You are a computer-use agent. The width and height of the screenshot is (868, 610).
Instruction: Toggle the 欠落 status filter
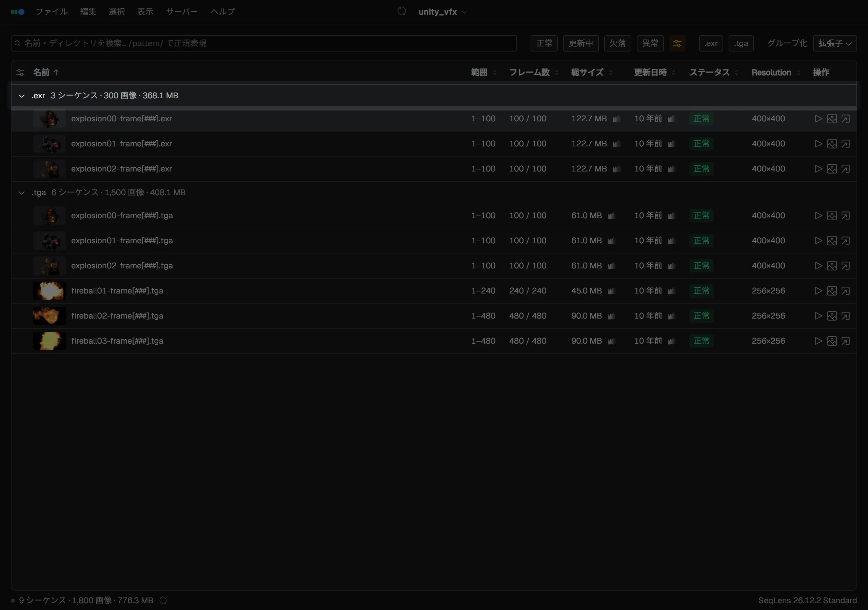(617, 43)
